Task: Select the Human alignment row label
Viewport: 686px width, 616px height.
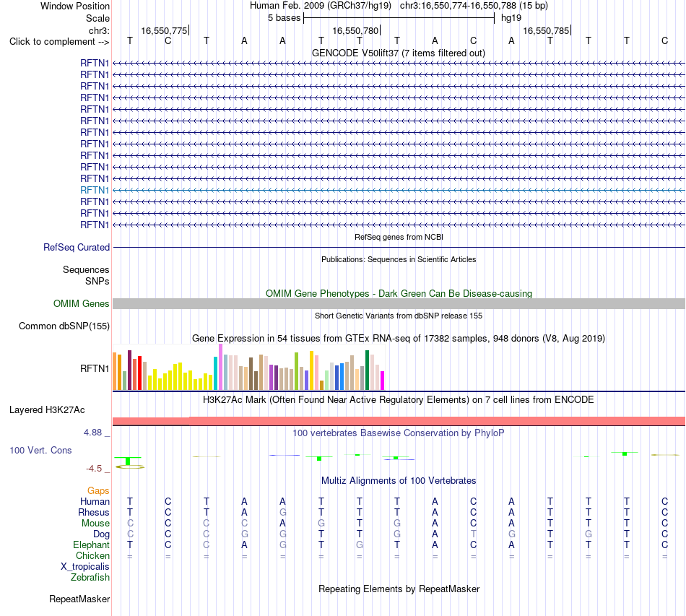Action: pyautogui.click(x=95, y=501)
